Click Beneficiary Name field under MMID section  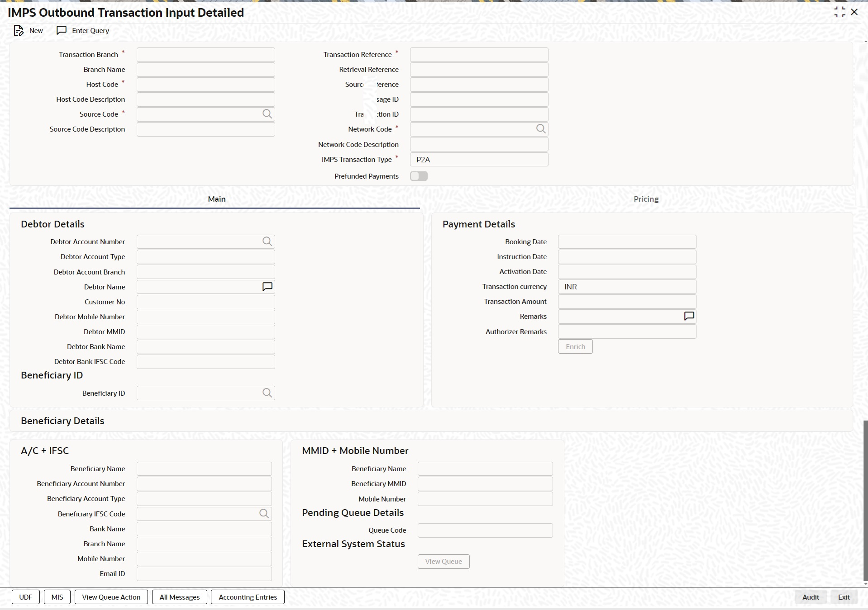point(485,468)
